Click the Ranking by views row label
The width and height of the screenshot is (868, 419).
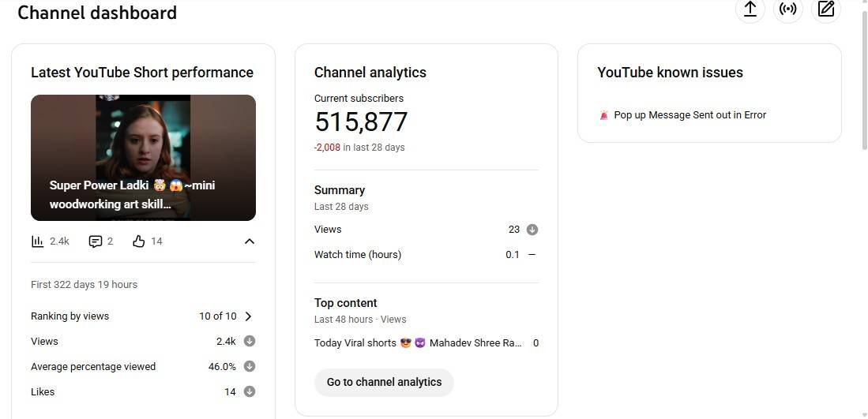[x=70, y=316]
